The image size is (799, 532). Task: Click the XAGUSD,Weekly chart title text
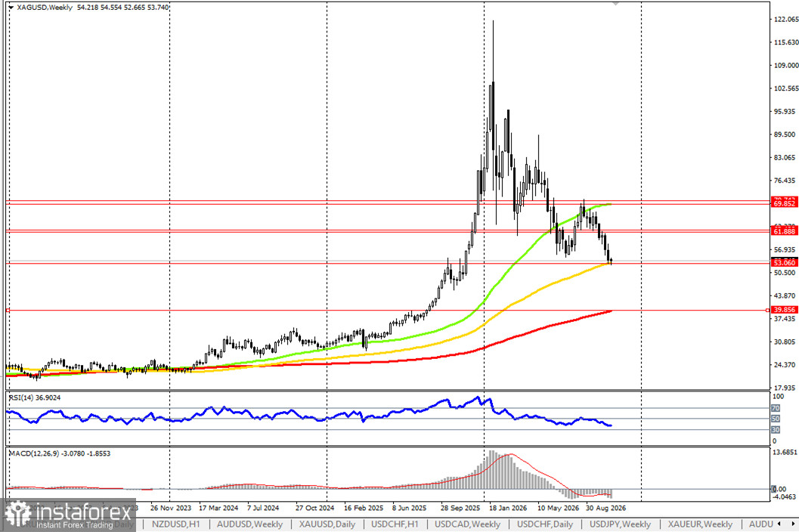[x=45, y=8]
